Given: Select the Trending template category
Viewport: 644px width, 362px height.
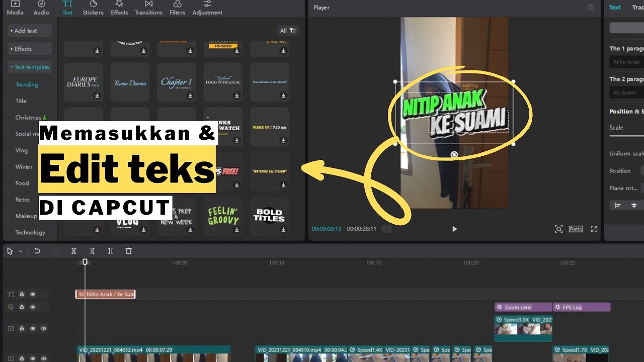Looking at the screenshot, I should (27, 84).
